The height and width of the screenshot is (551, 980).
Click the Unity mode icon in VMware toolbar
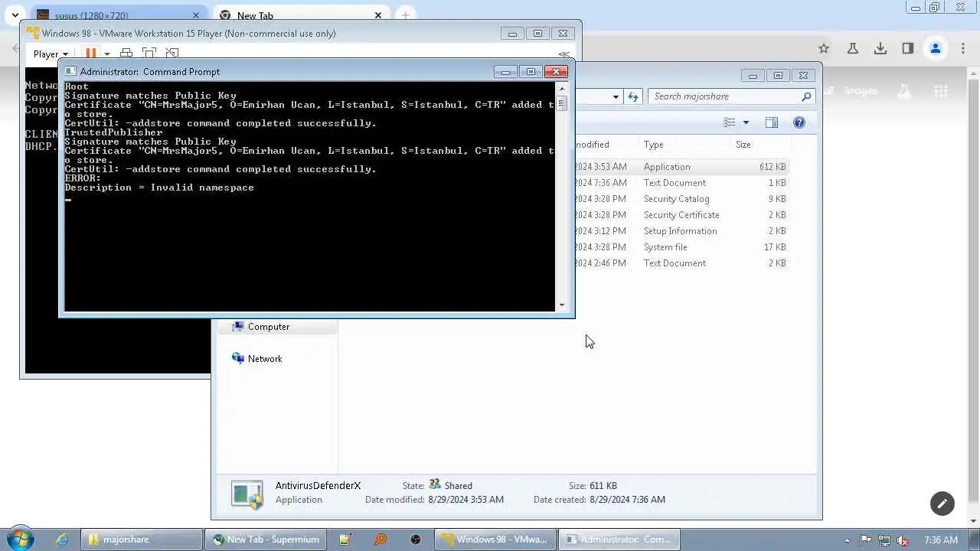pyautogui.click(x=172, y=54)
